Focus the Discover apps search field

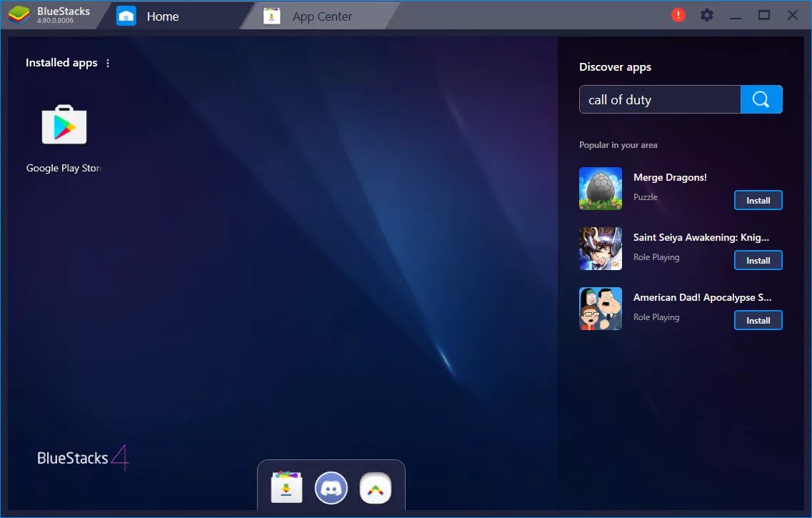click(660, 99)
